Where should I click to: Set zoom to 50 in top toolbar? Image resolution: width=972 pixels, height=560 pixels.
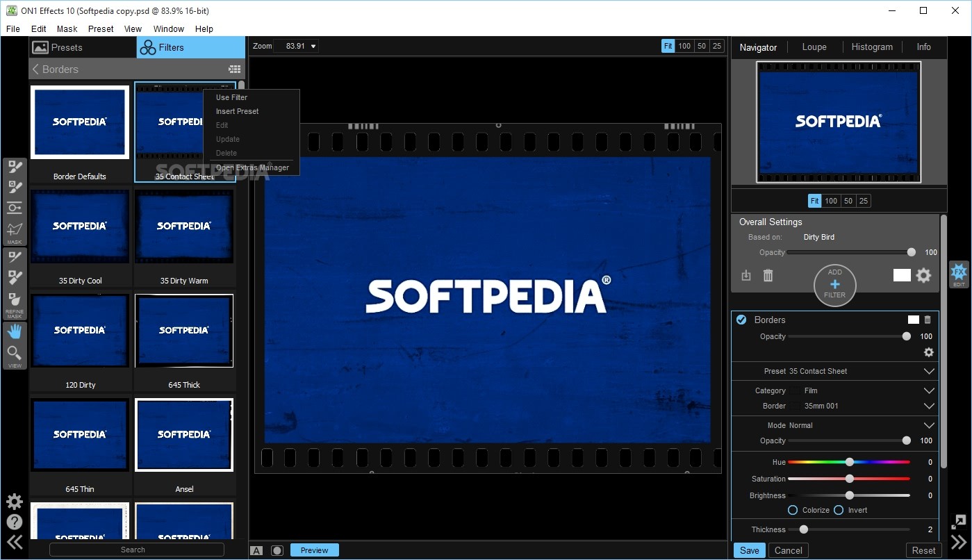702,46
